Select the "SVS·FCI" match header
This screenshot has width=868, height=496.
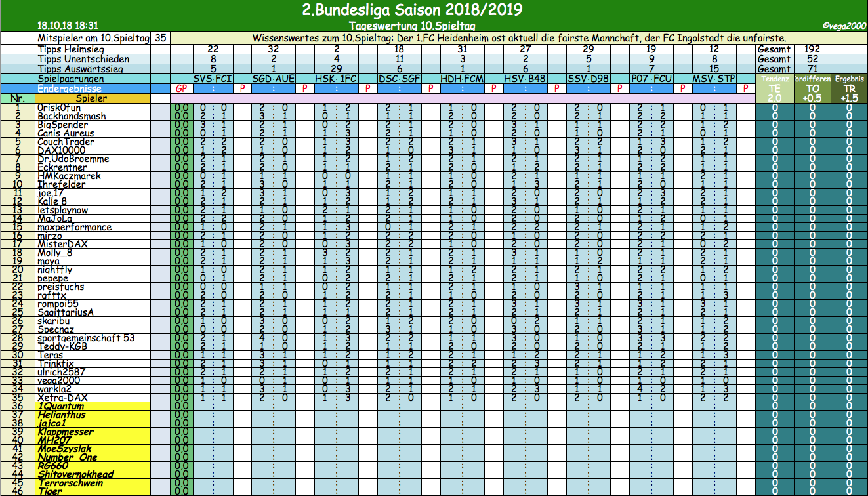(x=213, y=79)
